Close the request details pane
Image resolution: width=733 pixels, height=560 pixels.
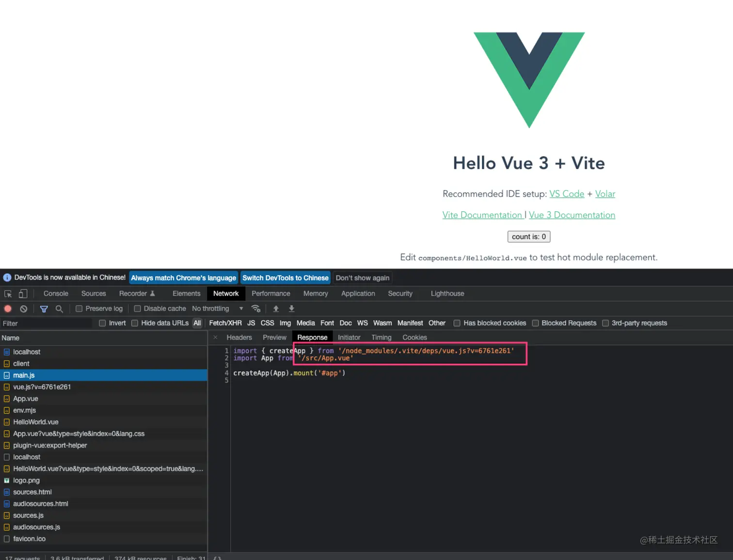[x=215, y=337]
